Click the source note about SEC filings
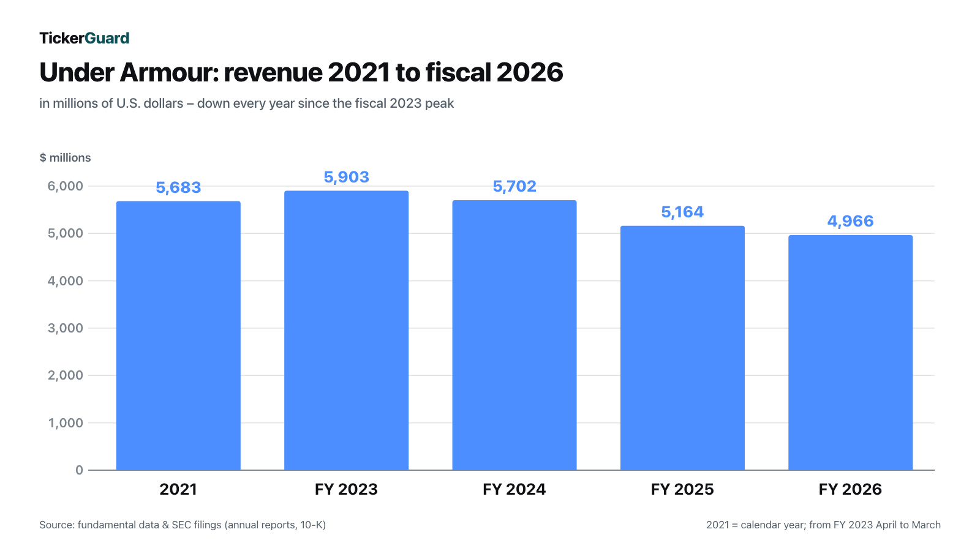Image resolution: width=980 pixels, height=551 pixels. point(183,525)
